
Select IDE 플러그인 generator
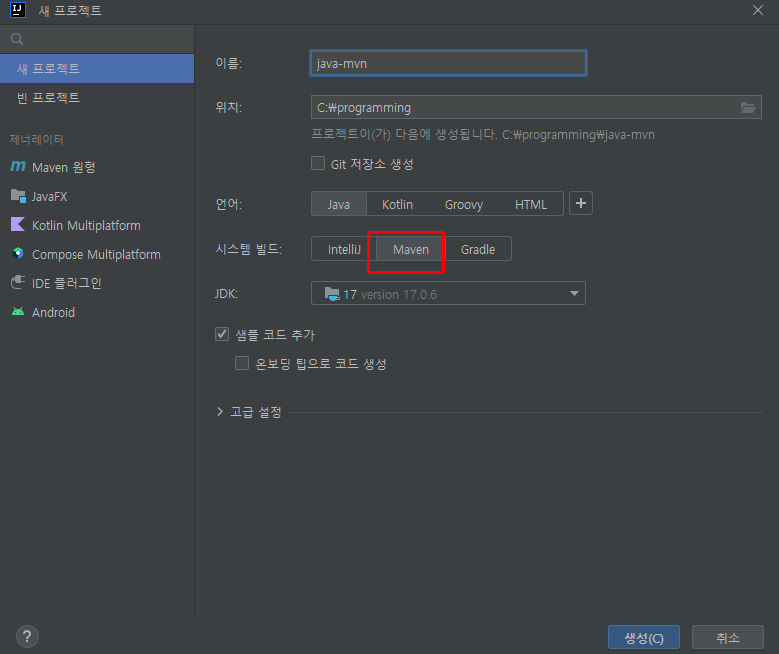pyautogui.click(x=97, y=283)
